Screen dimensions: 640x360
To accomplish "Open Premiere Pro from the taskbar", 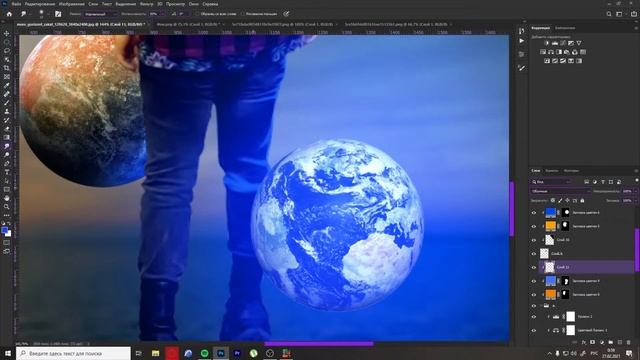I will pyautogui.click(x=237, y=353).
